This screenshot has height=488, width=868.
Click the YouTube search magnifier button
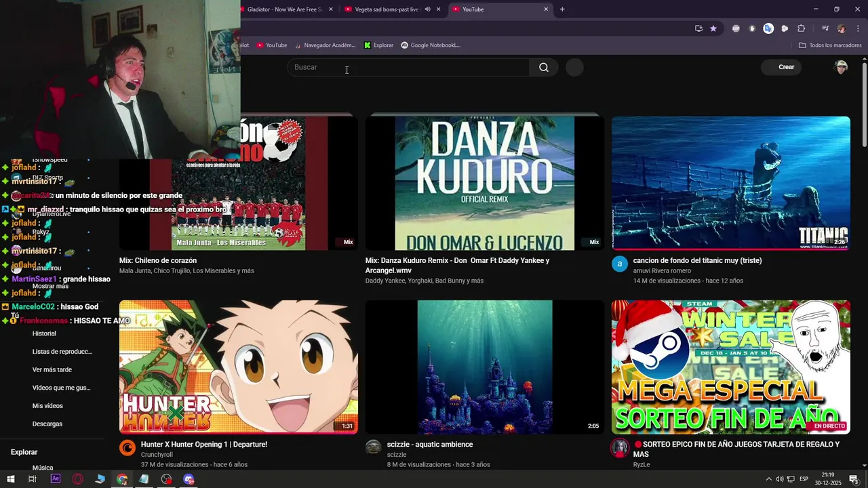544,67
